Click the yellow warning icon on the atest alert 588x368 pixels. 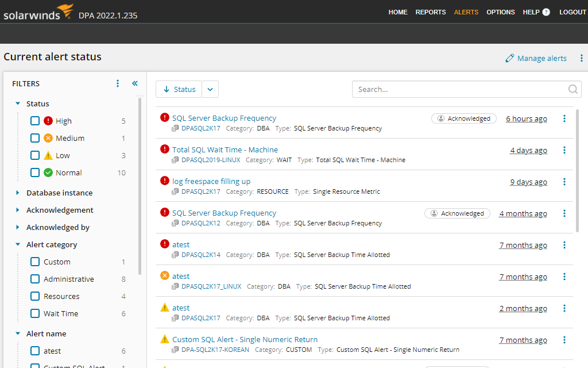pos(165,308)
